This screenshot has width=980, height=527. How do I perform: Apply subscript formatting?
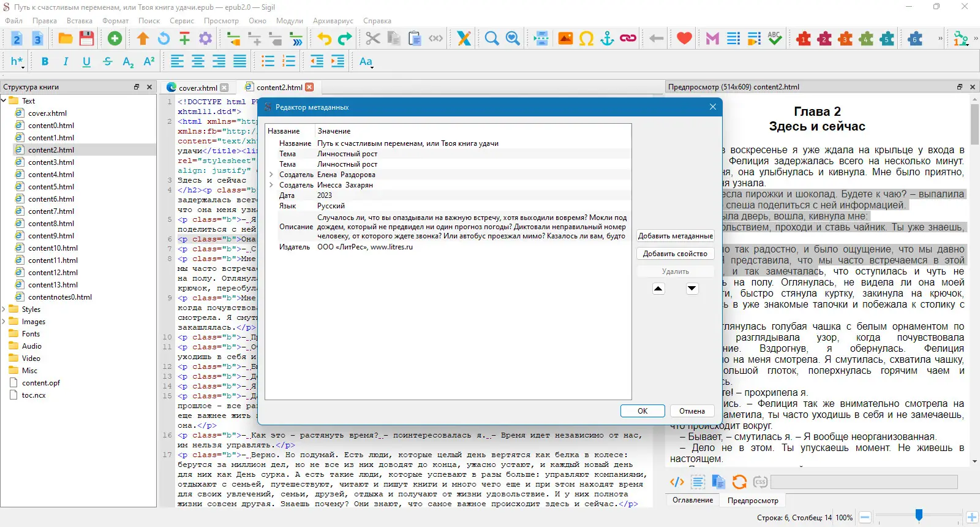pos(128,61)
